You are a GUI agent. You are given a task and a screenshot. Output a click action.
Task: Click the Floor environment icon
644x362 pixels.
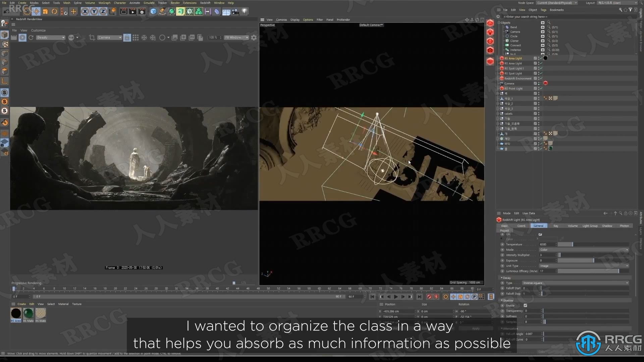click(x=226, y=11)
